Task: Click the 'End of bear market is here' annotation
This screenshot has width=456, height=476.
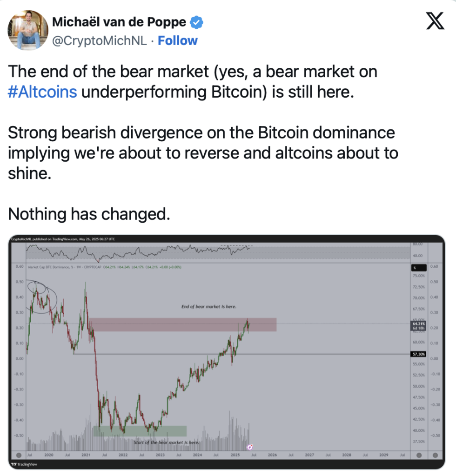Action: coord(209,307)
